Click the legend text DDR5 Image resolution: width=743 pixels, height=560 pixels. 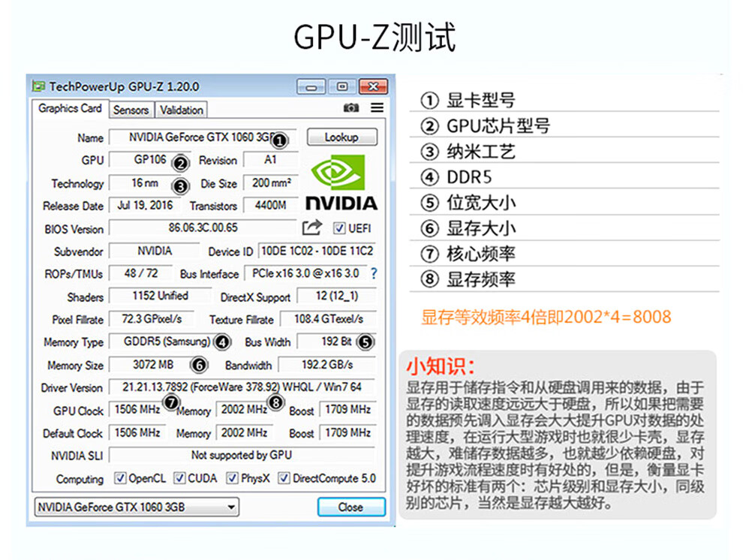[469, 177]
